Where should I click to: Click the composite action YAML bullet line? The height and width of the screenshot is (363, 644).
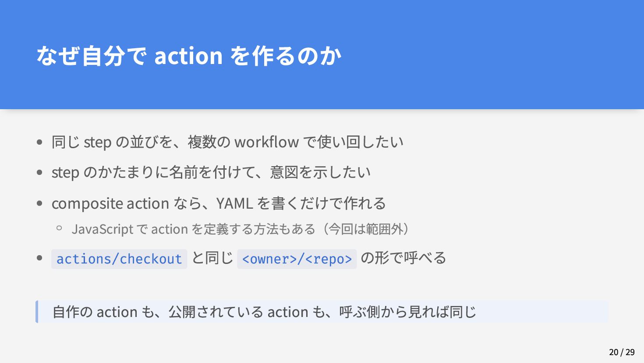tap(219, 203)
